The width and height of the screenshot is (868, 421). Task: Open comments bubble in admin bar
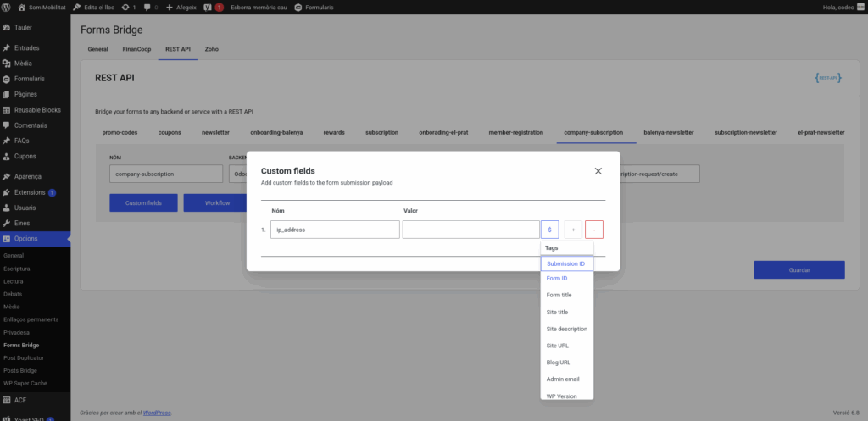tap(151, 7)
